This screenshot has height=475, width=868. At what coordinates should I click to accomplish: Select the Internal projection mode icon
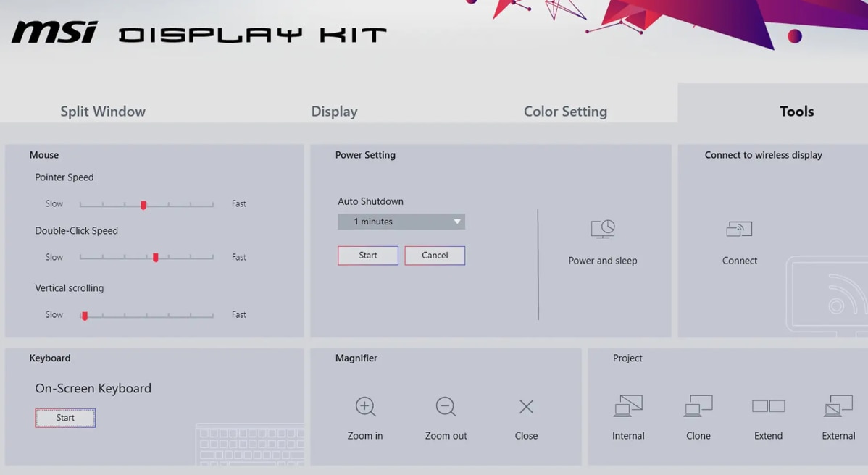(x=628, y=406)
